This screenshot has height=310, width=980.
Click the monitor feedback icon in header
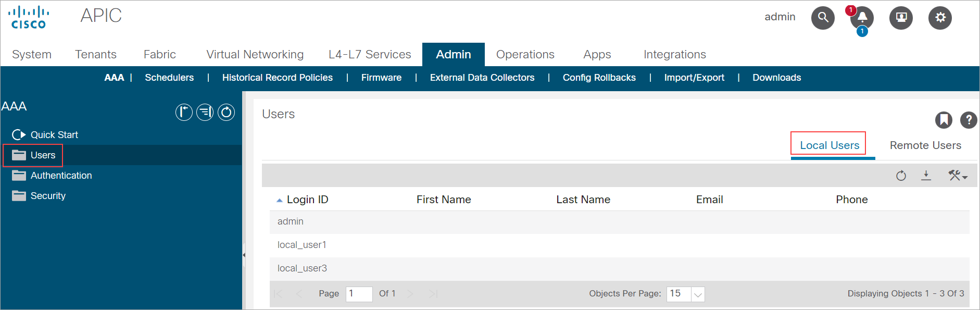point(901,18)
